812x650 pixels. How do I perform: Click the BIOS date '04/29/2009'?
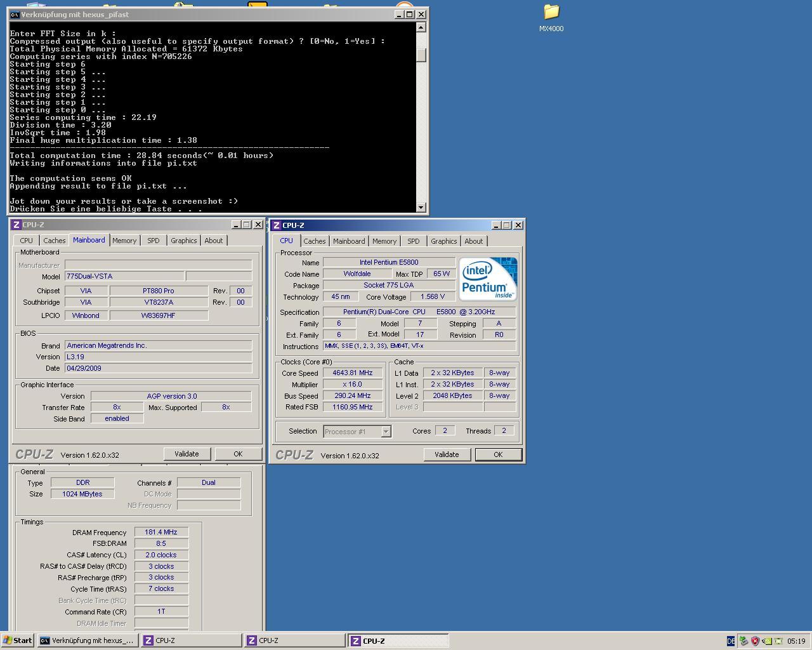158,368
